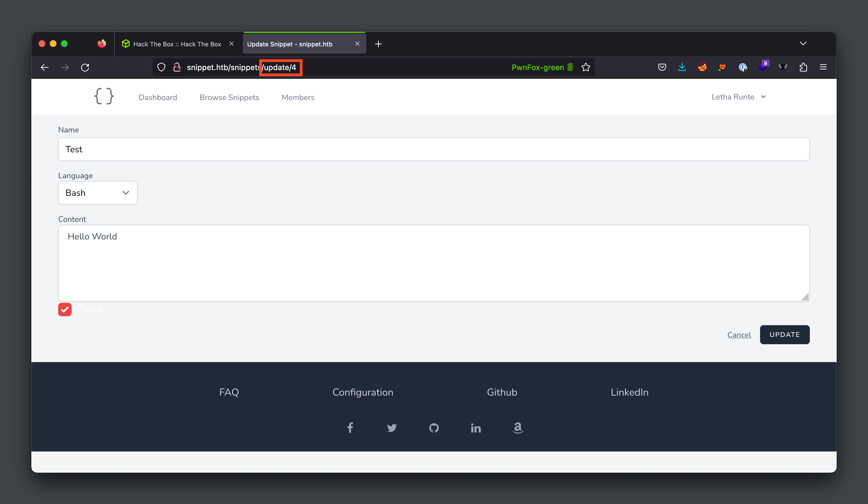Image resolution: width=868 pixels, height=504 pixels.
Task: Open the Configuration footer link
Action: tap(363, 392)
